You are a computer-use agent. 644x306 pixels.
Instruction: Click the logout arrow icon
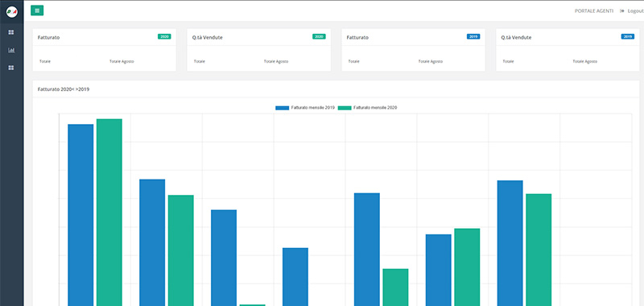click(x=622, y=11)
